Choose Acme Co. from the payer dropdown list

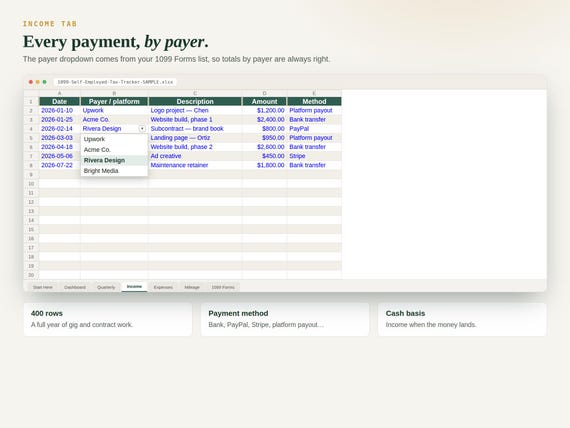(114, 149)
